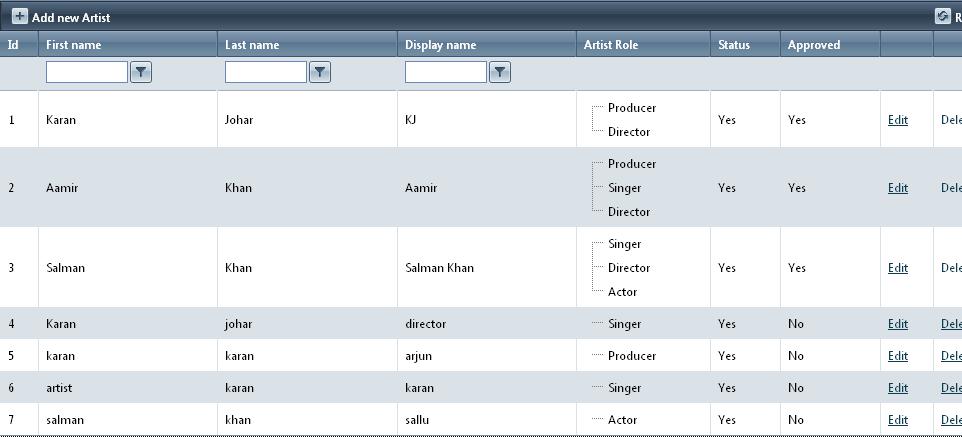Sort the grid by Artist Role
The height and width of the screenshot is (437, 962).
point(611,45)
